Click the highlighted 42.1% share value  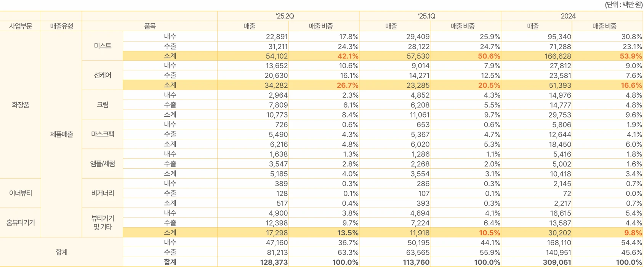(347, 56)
